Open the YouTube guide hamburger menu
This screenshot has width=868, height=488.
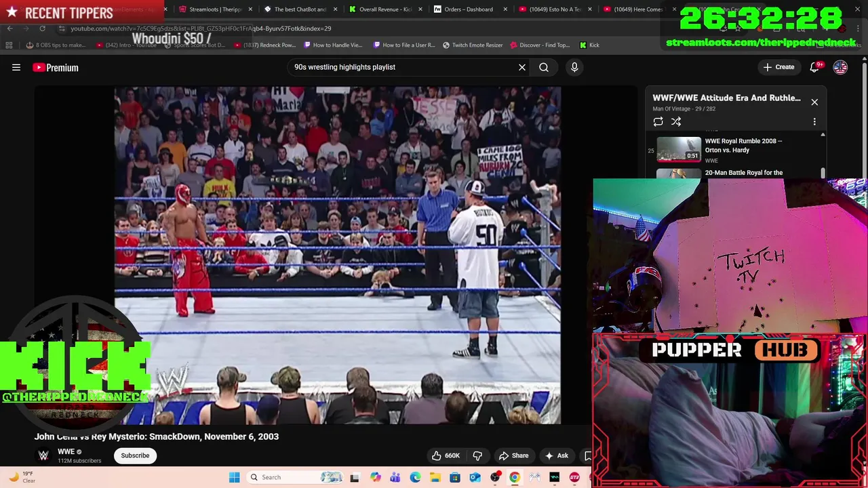[16, 67]
